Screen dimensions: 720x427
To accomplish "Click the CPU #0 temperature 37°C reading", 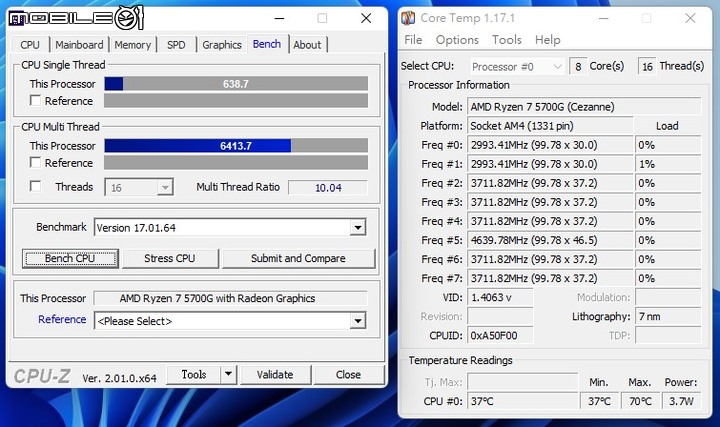I will pyautogui.click(x=523, y=401).
